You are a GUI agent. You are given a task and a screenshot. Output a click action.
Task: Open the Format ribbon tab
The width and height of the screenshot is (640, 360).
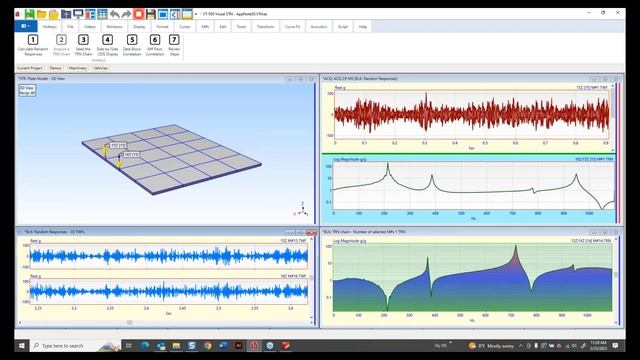click(162, 27)
